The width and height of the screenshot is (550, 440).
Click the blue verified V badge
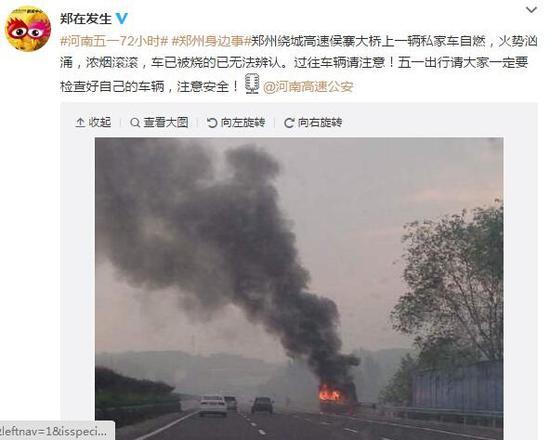122,18
